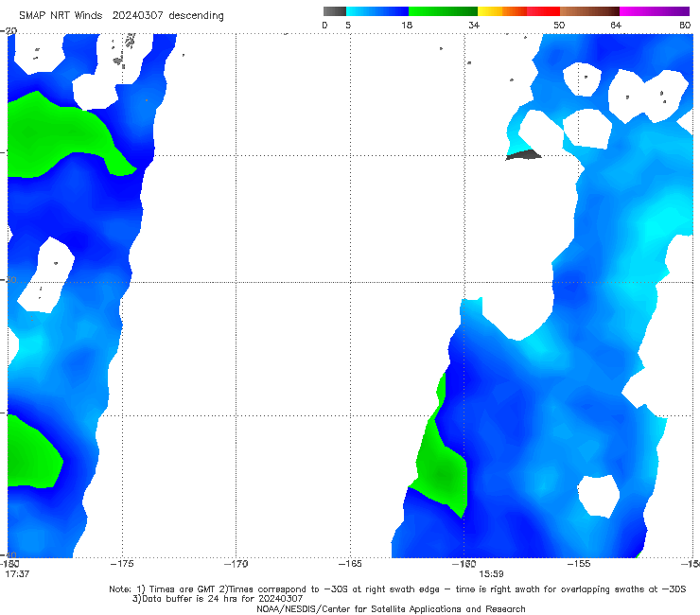
Task: Click the yellow-orange segment of the color bar
Action: coord(501,11)
